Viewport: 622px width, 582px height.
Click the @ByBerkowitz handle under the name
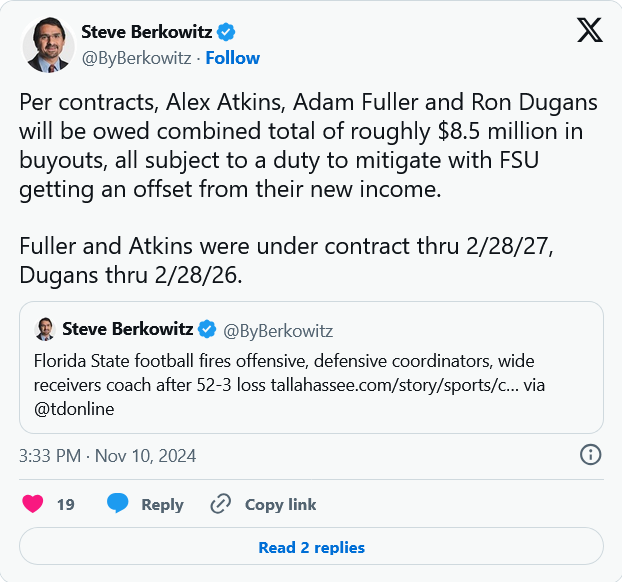coord(136,58)
